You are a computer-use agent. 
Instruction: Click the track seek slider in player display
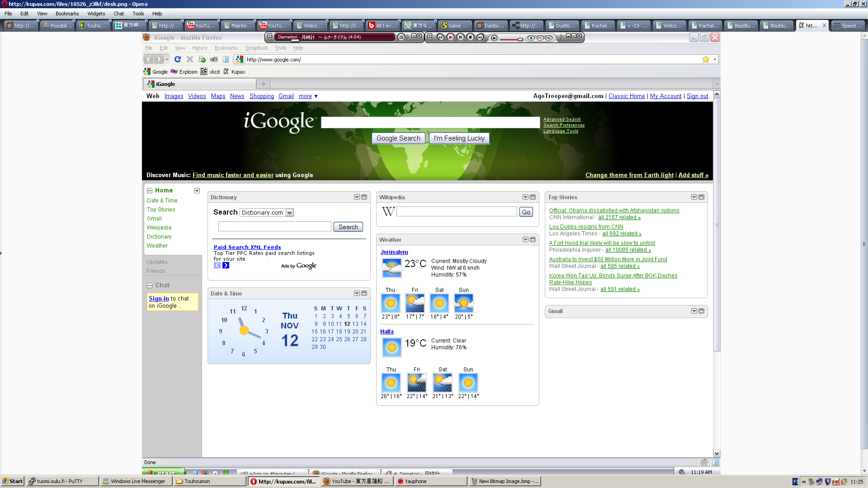[x=295, y=41]
